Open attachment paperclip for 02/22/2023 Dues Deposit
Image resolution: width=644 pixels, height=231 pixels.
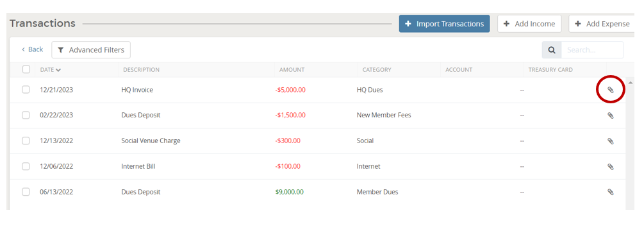[x=610, y=116]
